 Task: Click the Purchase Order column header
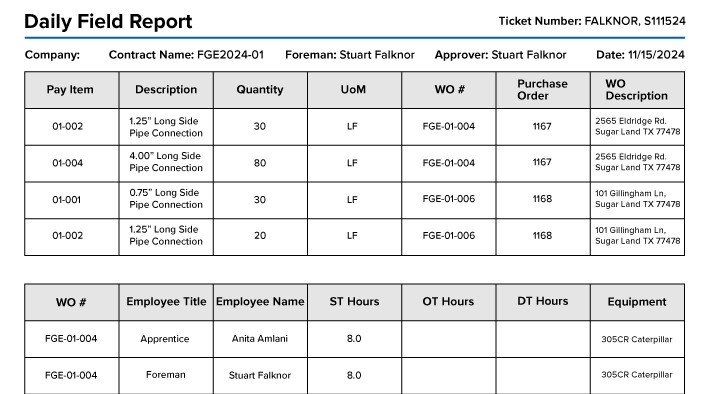tap(542, 90)
